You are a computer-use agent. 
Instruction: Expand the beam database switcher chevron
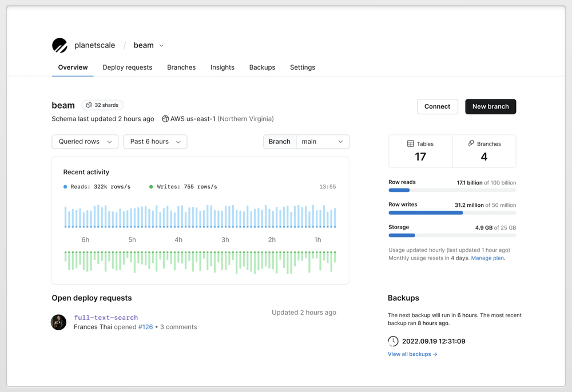pos(161,46)
